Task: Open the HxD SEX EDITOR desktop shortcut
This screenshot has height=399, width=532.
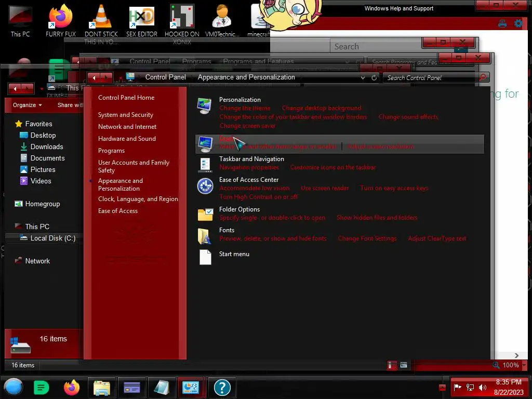Action: click(142, 21)
